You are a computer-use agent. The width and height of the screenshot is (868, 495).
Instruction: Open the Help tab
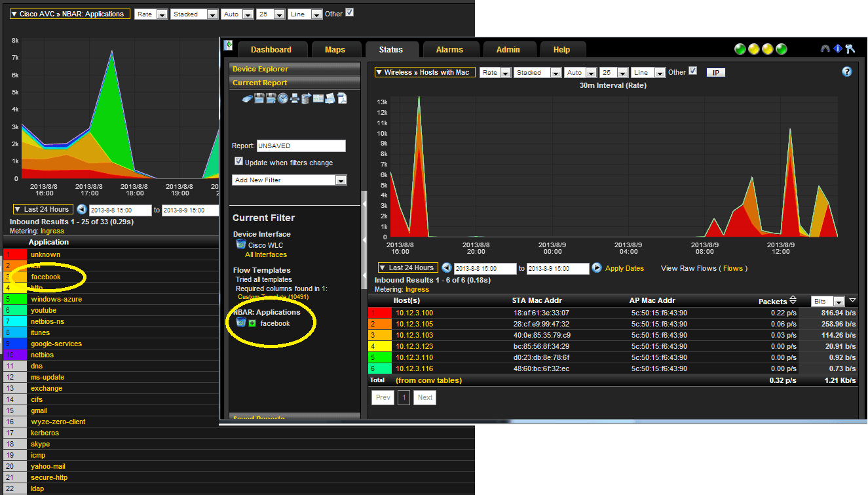click(561, 49)
